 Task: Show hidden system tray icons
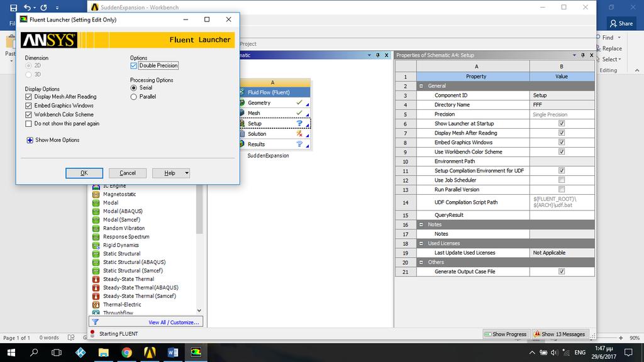click(x=532, y=352)
